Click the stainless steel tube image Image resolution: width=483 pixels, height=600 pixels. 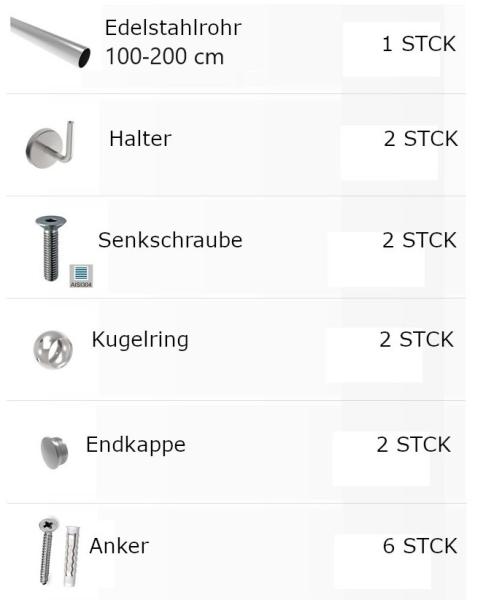click(x=50, y=42)
